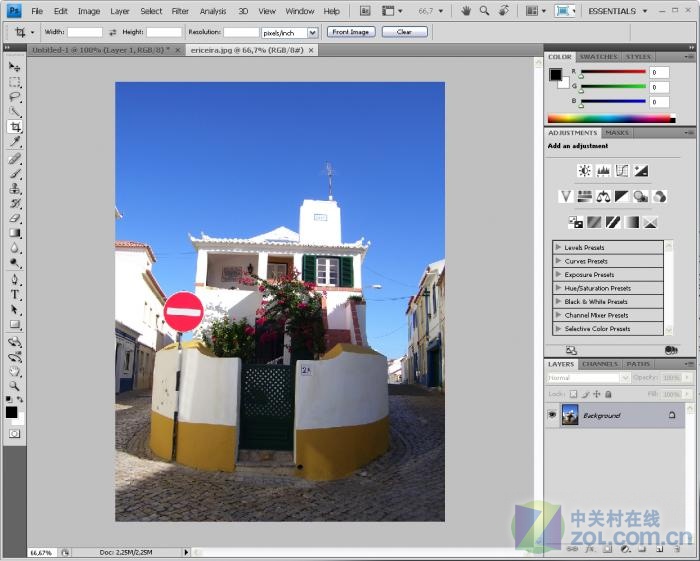Open the Filter menu

coord(180,11)
